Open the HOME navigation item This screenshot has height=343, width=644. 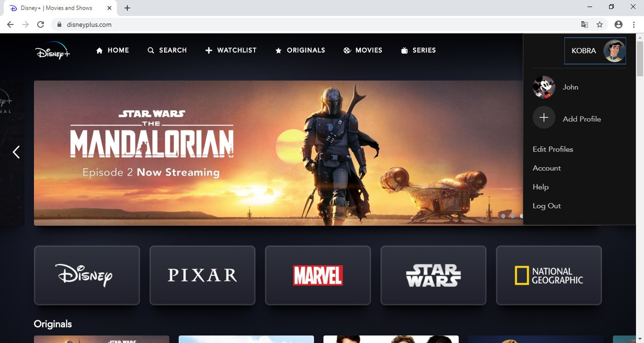(x=112, y=50)
